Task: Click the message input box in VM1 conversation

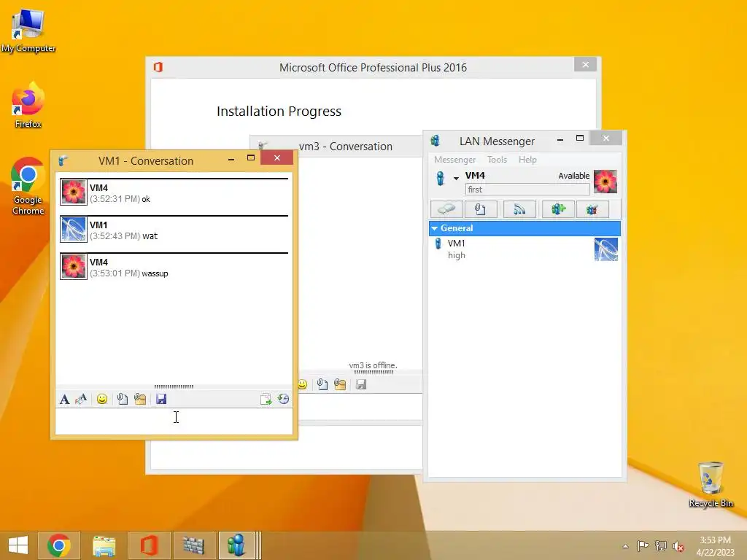Action: point(174,421)
